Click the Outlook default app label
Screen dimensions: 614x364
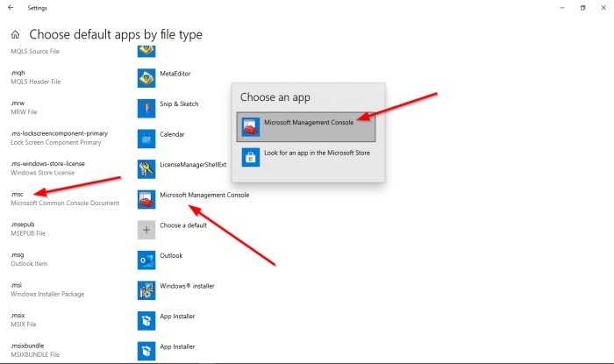[x=171, y=255]
